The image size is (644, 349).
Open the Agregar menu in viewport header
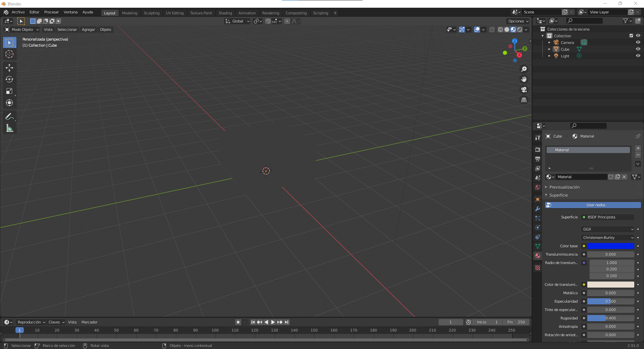click(88, 30)
